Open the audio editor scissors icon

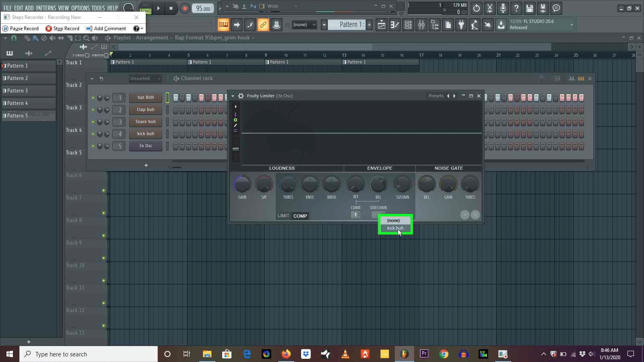coord(490,8)
